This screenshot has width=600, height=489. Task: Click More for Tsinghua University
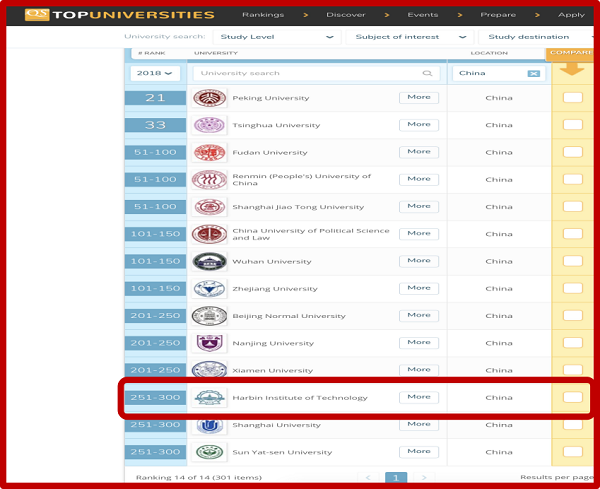[x=419, y=124]
